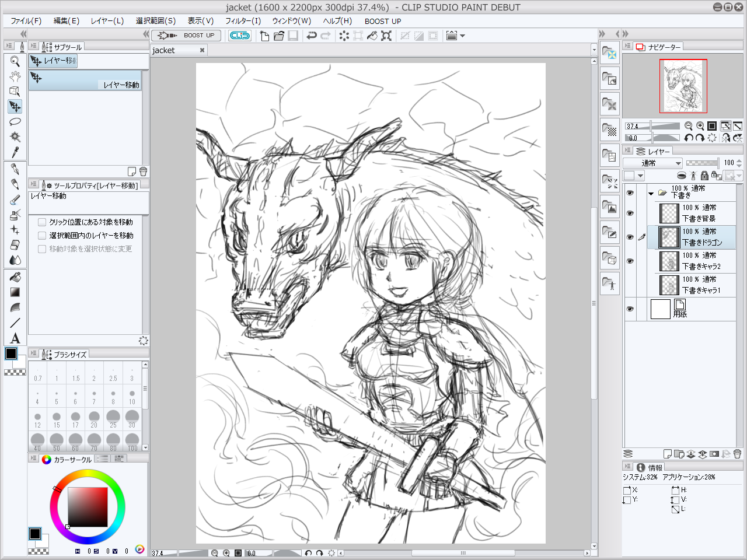Create a new canvas from toolbar

pos(264,36)
